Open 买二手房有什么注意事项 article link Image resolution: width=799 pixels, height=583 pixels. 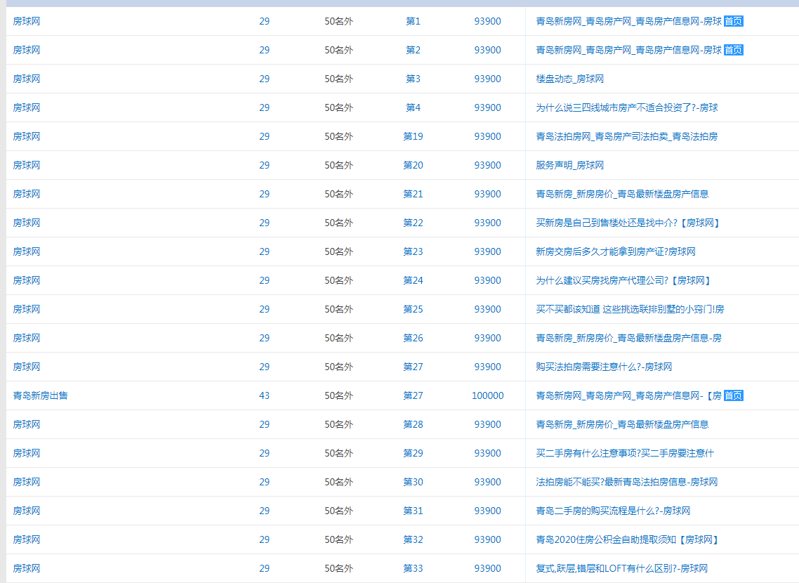(x=625, y=453)
